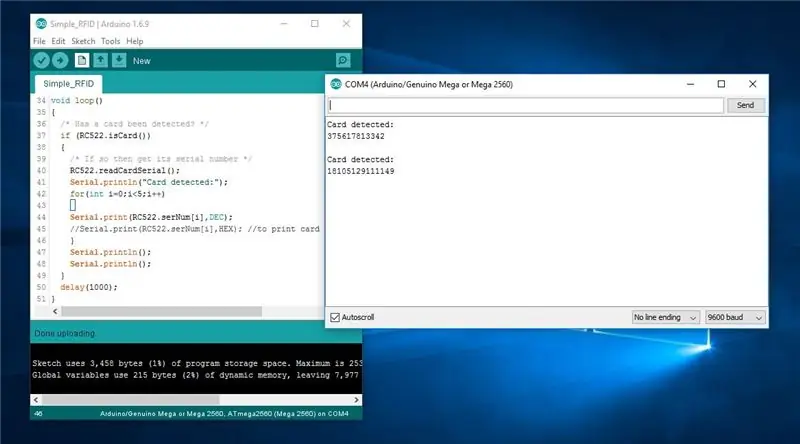The height and width of the screenshot is (444, 800).
Task: Click right arrow of console scrollbar
Action: 356,400
